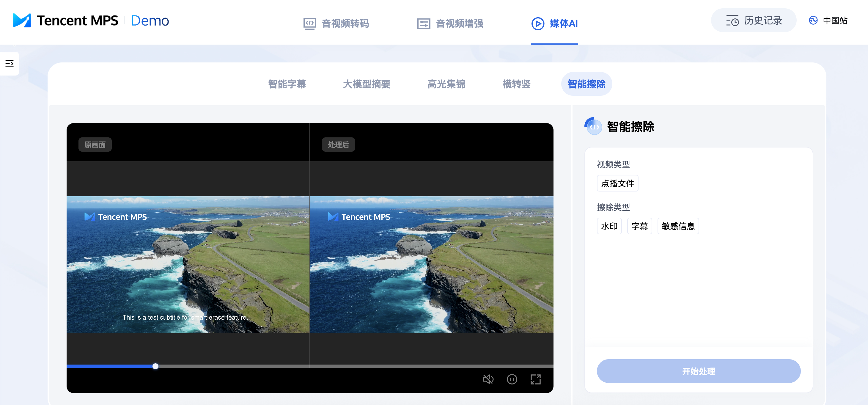The image size is (868, 405).
Task: Toggle the 字幕 erase type
Action: [x=639, y=226]
